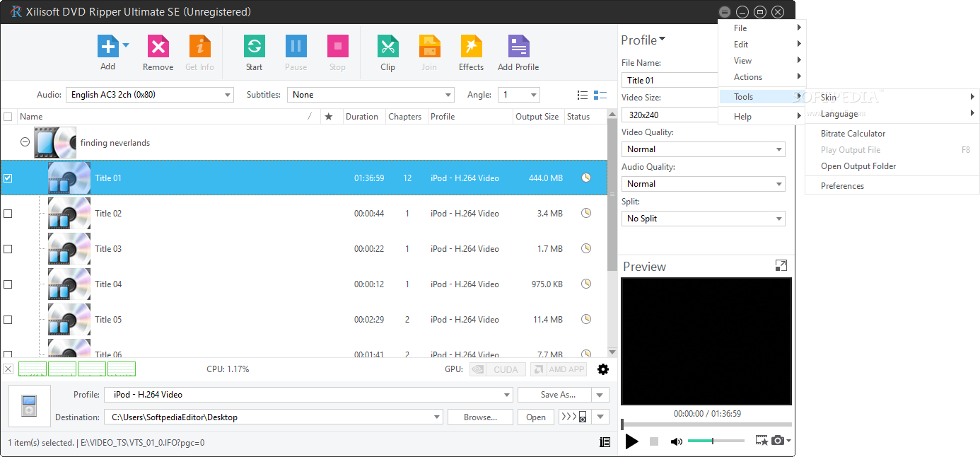This screenshot has width=980, height=457.
Task: Expand the preview window icon
Action: [781, 265]
